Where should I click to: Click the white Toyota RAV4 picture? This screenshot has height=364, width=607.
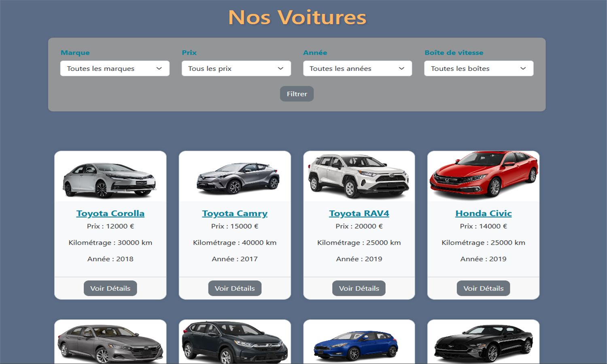[x=359, y=176]
